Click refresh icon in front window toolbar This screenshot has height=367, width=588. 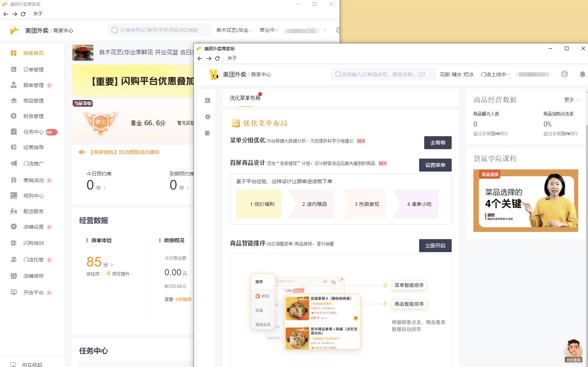tap(217, 59)
